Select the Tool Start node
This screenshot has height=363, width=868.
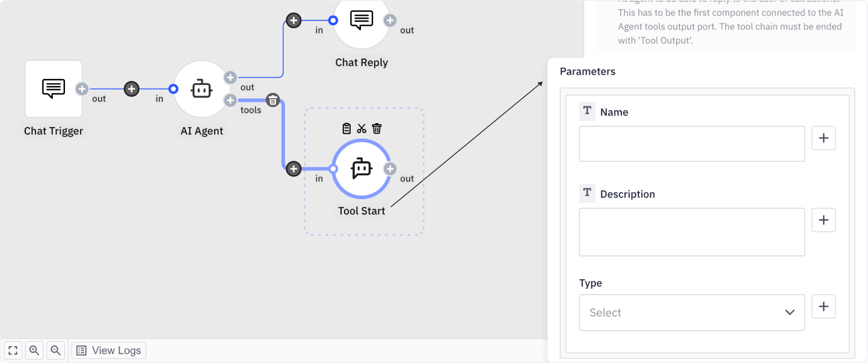pos(361,169)
